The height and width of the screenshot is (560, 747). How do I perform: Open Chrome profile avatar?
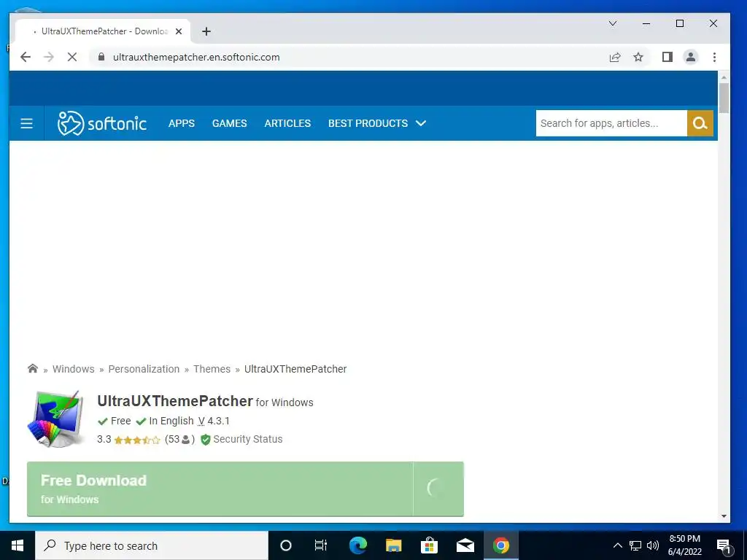tap(690, 57)
